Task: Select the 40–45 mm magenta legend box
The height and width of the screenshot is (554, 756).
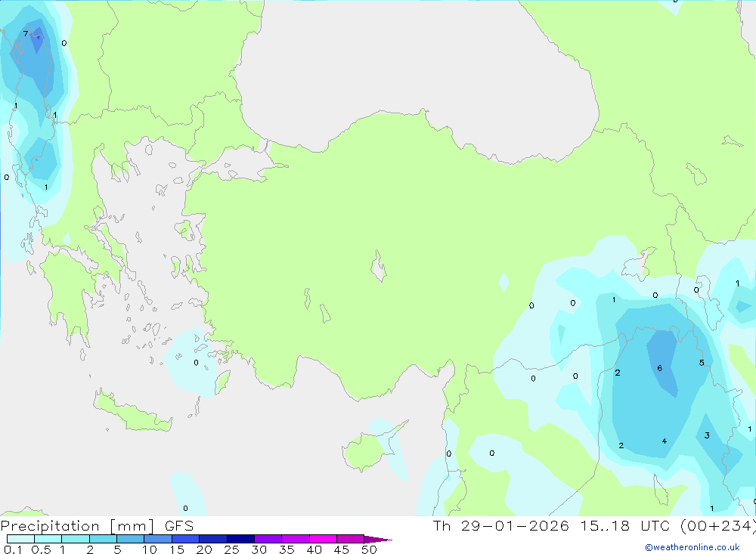Action: tap(323, 539)
